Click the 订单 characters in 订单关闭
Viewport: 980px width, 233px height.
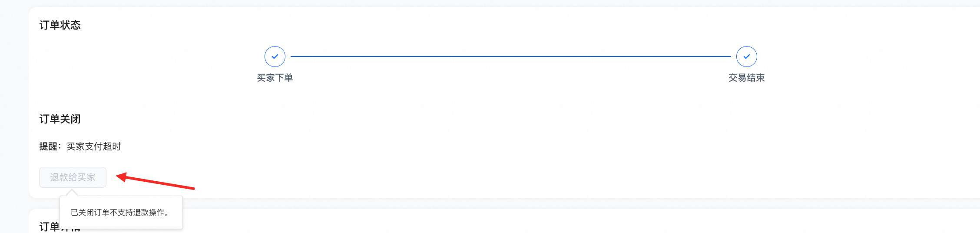tap(50, 119)
